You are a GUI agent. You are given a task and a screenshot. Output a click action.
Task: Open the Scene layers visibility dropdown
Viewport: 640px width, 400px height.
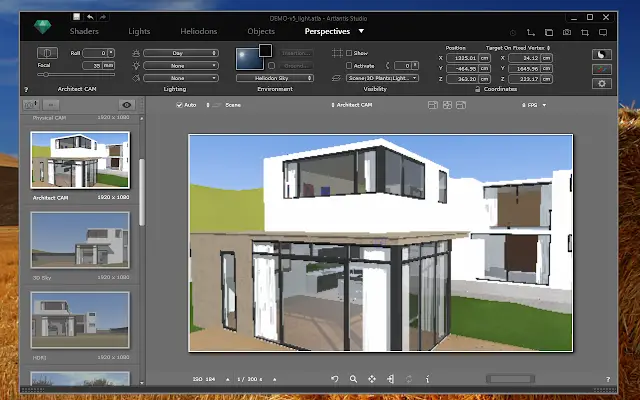382,78
